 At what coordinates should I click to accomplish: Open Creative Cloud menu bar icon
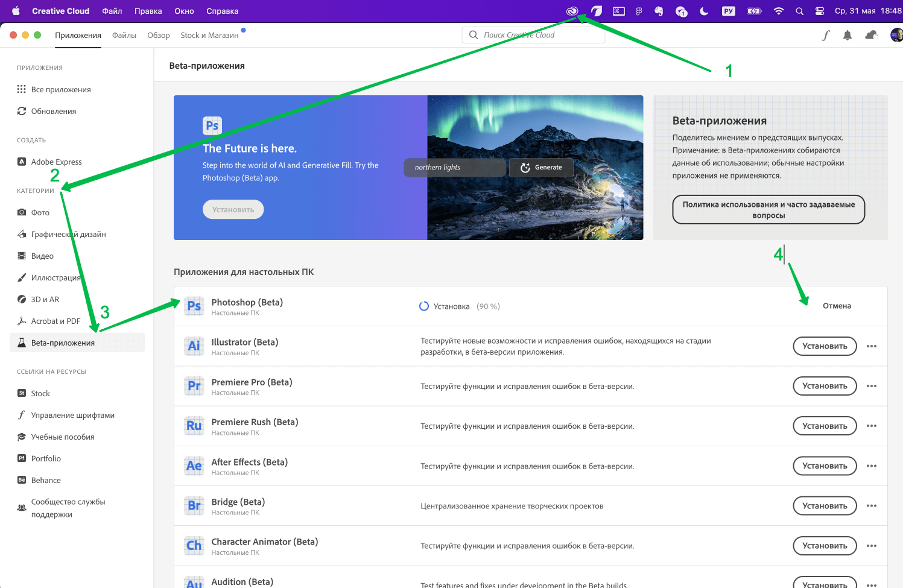(x=572, y=11)
